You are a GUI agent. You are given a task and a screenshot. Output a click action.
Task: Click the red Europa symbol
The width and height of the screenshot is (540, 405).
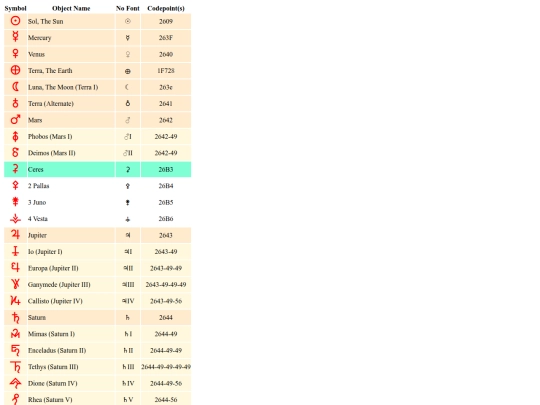click(x=15, y=268)
